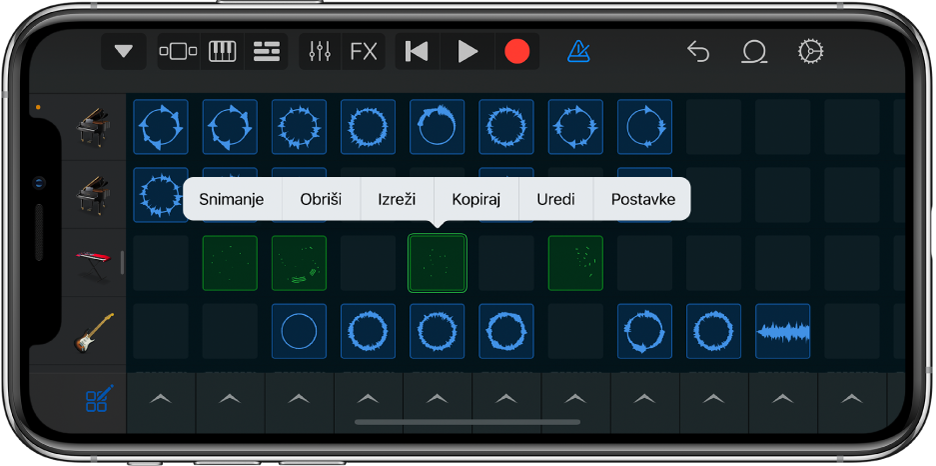Trigger the first column's up-arrow chevron
The width and height of the screenshot is (936, 466).
pyautogui.click(x=160, y=399)
